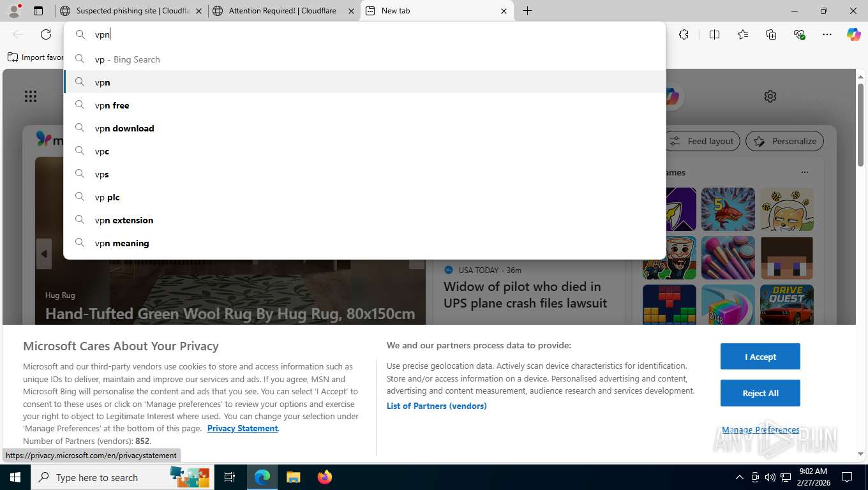This screenshot has width=868, height=490.
Task: Open the notifications center icon
Action: coord(847,477)
